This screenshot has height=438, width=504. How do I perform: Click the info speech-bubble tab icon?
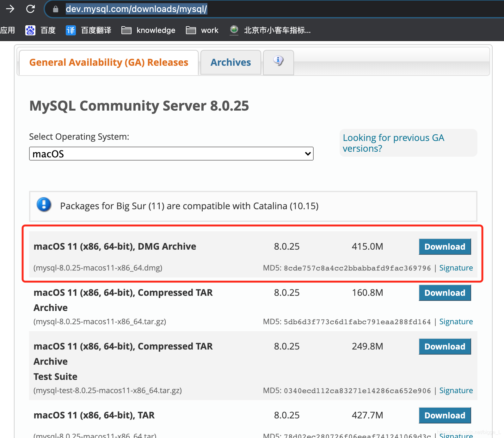pos(278,61)
